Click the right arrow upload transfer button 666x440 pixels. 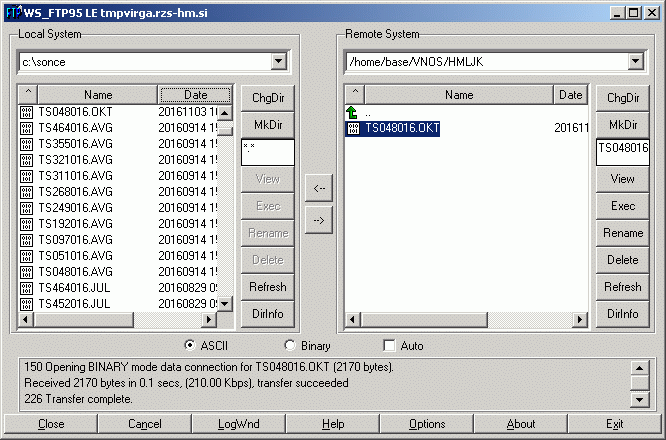[x=318, y=221]
